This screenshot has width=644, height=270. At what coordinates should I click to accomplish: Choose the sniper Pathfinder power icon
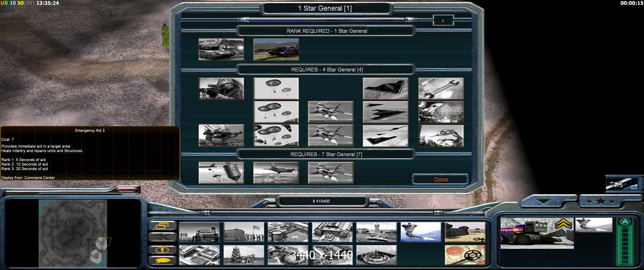coord(221,89)
